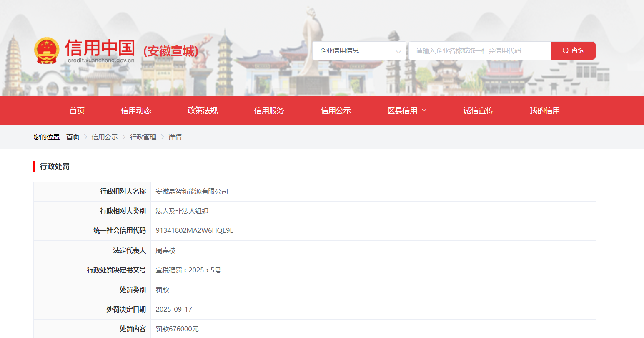
Task: Click the 首页 breadcrumb link
Action: click(x=73, y=137)
